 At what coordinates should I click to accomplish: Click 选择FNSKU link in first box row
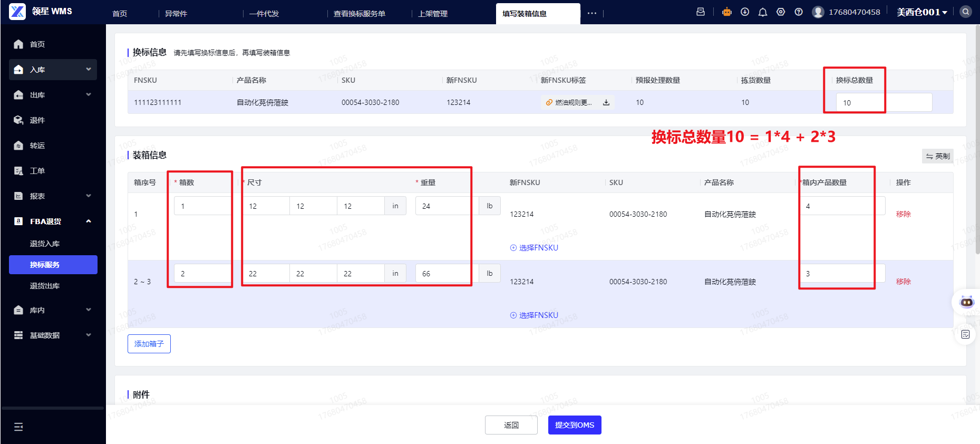point(534,248)
